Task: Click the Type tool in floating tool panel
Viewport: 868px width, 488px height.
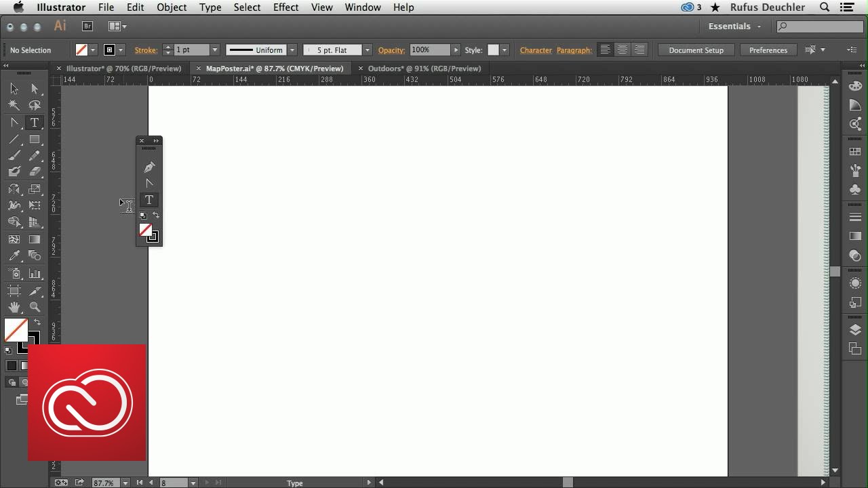Action: pos(149,200)
